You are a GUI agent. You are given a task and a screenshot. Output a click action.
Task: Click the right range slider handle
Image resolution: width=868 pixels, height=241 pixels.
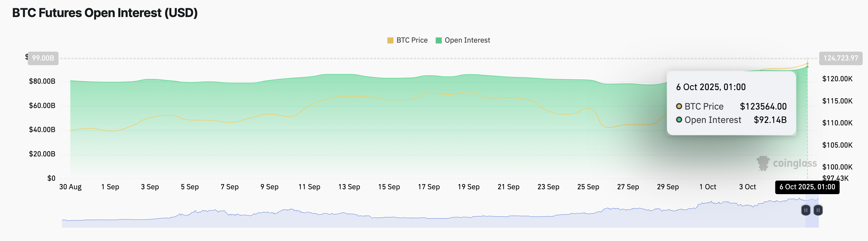[818, 210]
